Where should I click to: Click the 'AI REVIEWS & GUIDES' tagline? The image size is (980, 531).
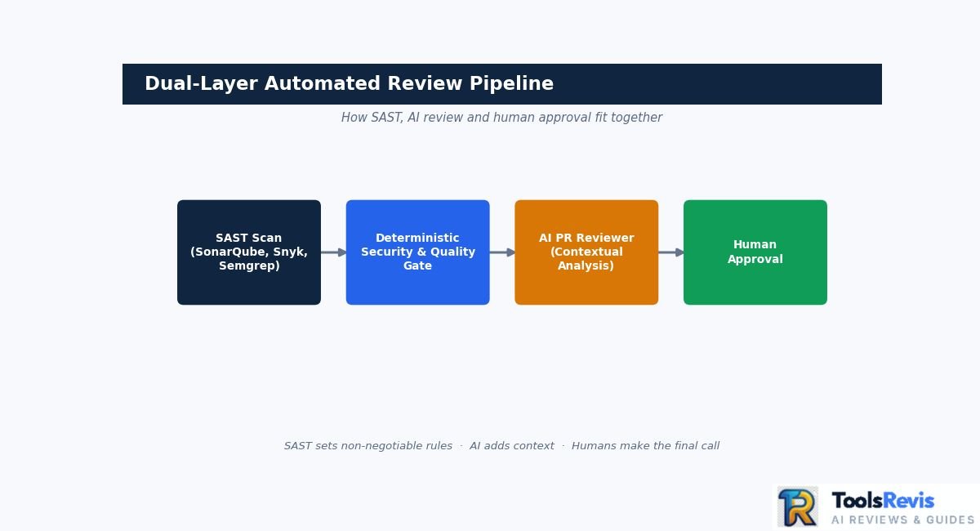[x=902, y=520]
